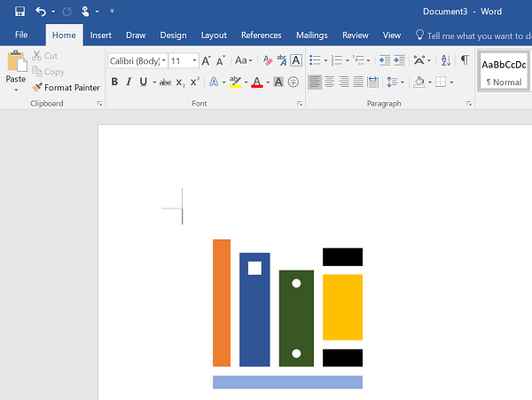Click the Sort A-Z icon
This screenshot has width=532, height=400.
(x=445, y=60)
